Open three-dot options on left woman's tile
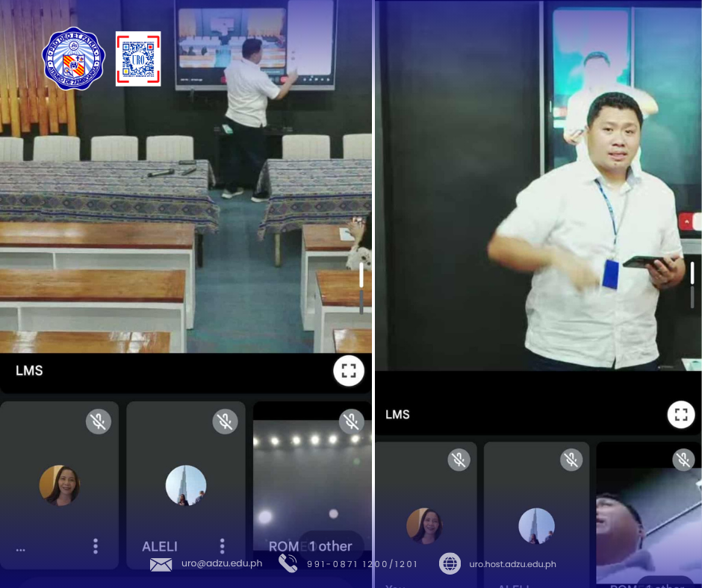Viewport: 702px width, 588px height. pos(95,546)
